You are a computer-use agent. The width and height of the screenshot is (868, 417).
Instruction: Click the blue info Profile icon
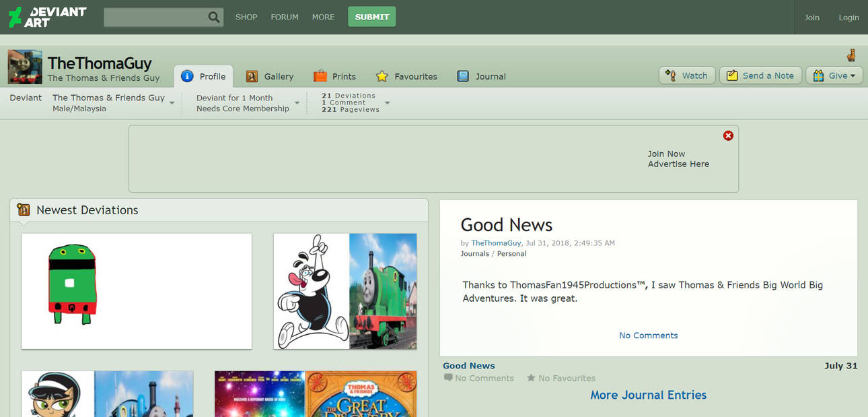click(x=188, y=76)
